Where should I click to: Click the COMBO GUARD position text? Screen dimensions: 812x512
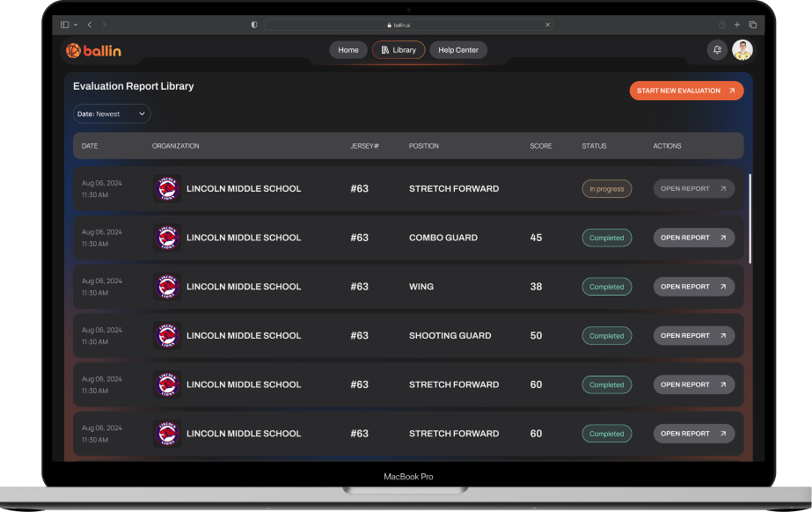[x=443, y=238]
